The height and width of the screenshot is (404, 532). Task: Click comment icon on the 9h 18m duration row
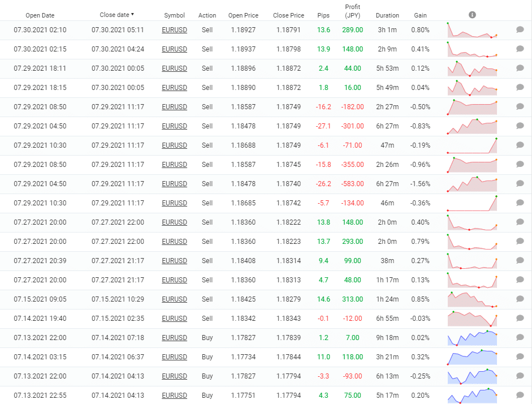click(x=520, y=338)
